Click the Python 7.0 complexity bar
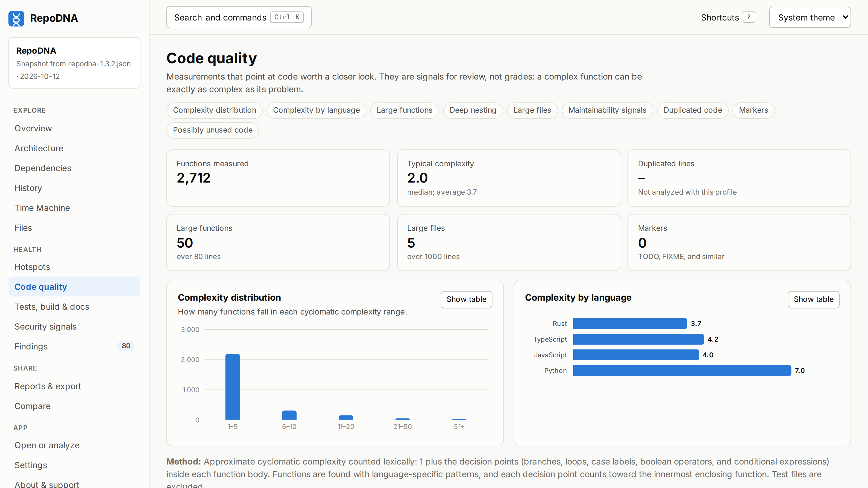The width and height of the screenshot is (868, 488). click(x=682, y=370)
